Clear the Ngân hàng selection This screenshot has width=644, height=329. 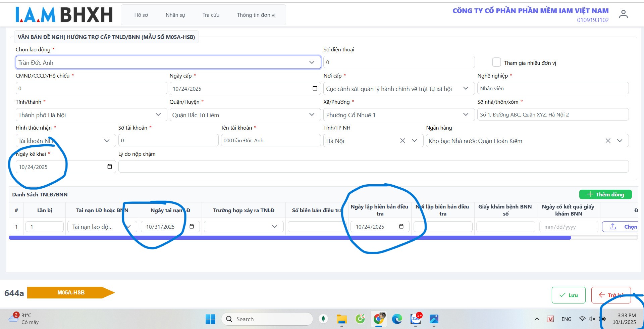pos(608,141)
